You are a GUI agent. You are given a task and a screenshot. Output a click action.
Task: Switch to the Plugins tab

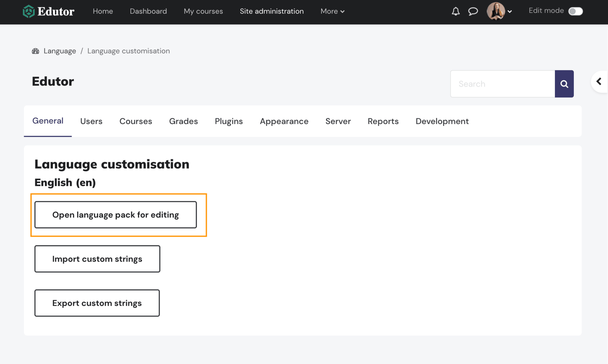(x=229, y=121)
